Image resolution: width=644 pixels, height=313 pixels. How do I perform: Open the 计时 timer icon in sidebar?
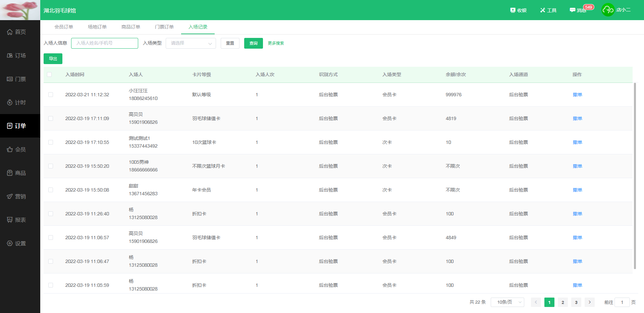pyautogui.click(x=10, y=103)
